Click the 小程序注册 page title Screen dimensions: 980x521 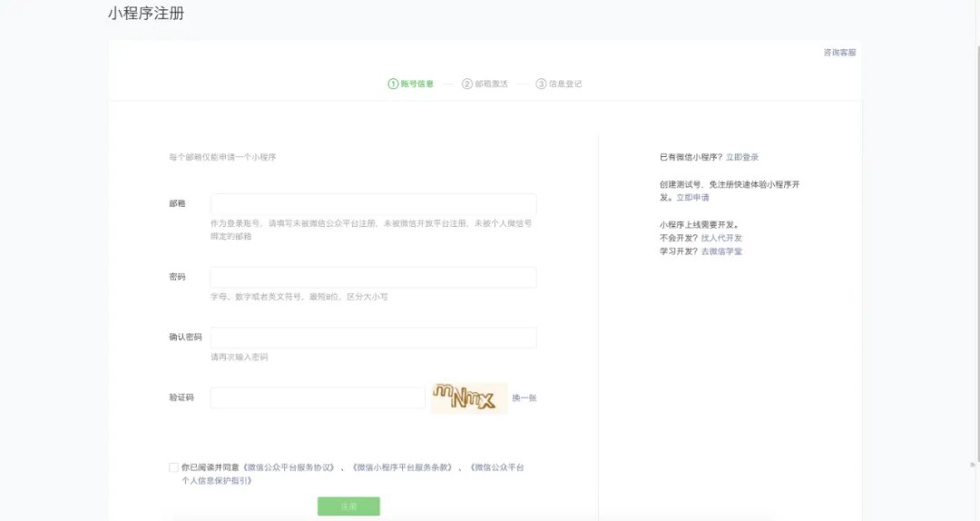pos(146,13)
